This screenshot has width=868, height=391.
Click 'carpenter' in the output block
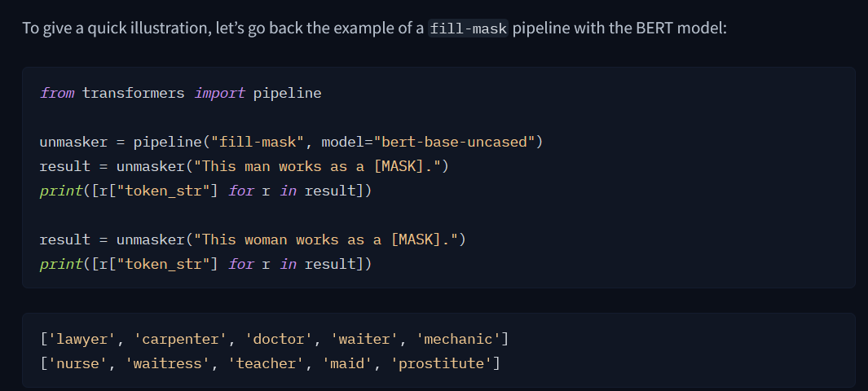point(171,338)
